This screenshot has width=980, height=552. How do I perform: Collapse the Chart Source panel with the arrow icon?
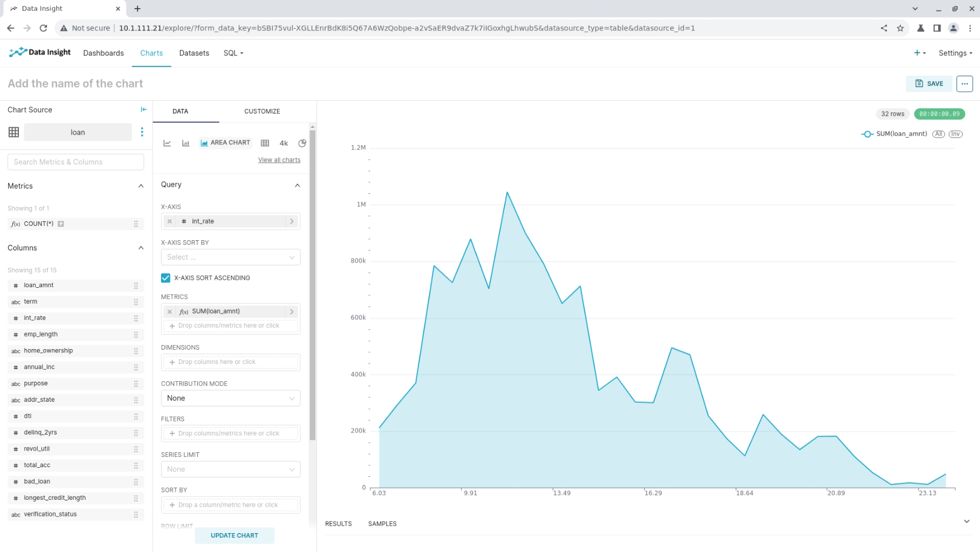[143, 109]
